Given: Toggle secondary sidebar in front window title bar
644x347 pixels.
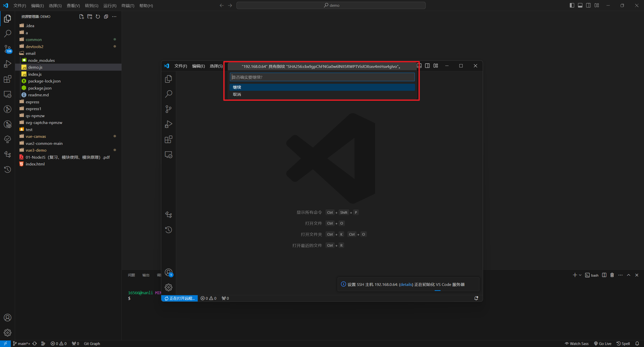Looking at the screenshot, I should coord(427,66).
